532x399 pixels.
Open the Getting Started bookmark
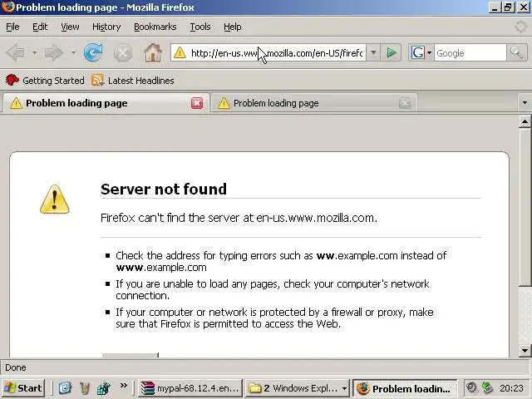[45, 81]
